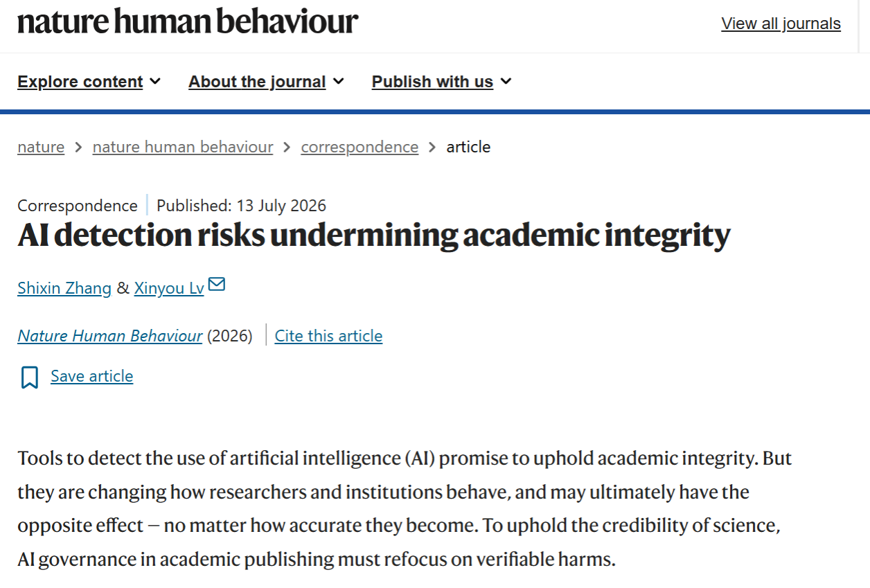The height and width of the screenshot is (588, 870).
Task: Go to nature human behaviour breadcrumb link
Action: 183,147
